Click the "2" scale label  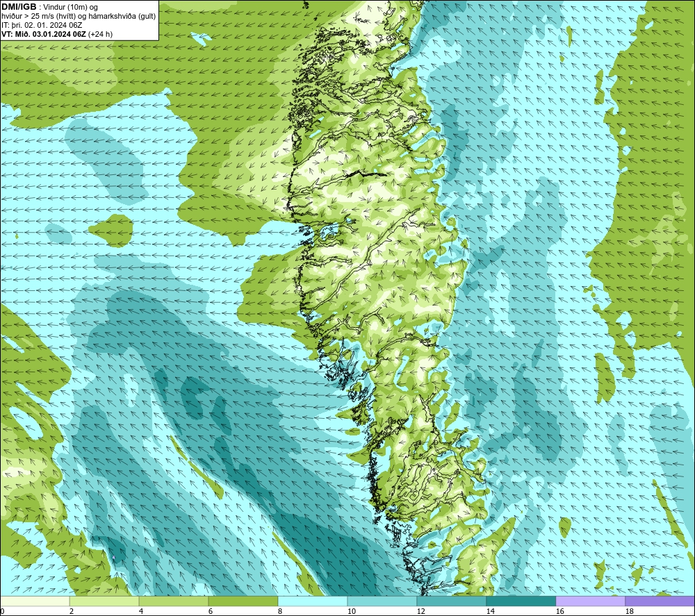(72, 611)
